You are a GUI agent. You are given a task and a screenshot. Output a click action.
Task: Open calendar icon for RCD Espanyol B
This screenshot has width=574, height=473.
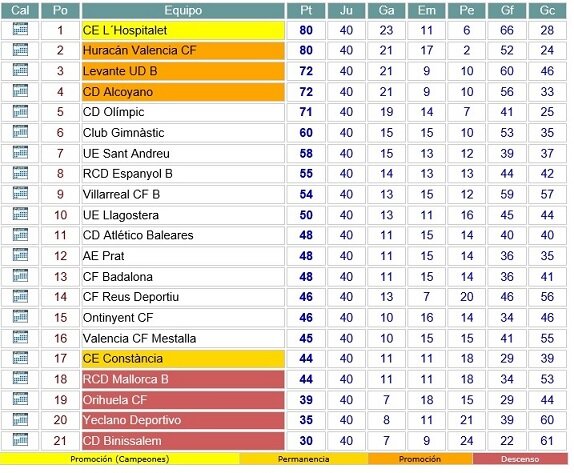pyautogui.click(x=20, y=173)
